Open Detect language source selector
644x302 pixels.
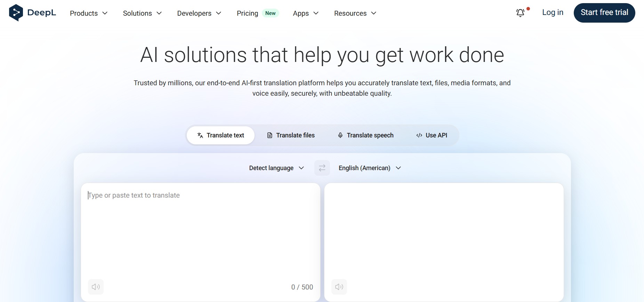coord(276,168)
